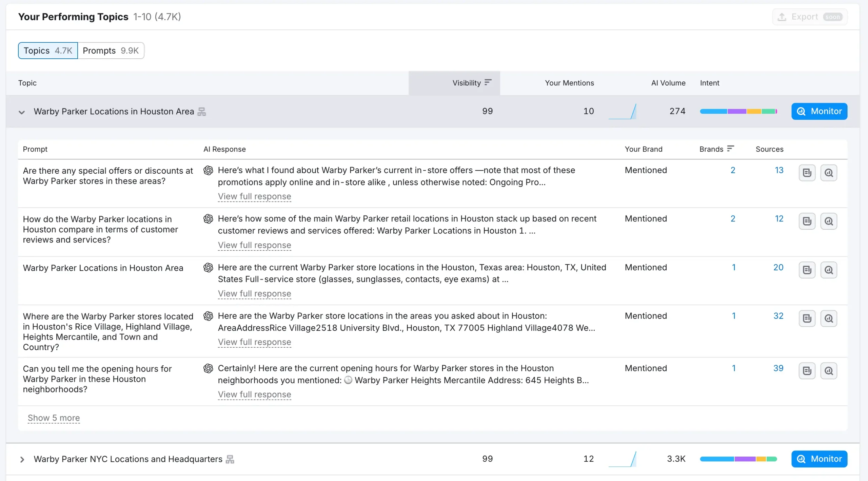Viewport: 868px width, 481px height.
Task: Open the 39 sources count link
Action: [778, 368]
